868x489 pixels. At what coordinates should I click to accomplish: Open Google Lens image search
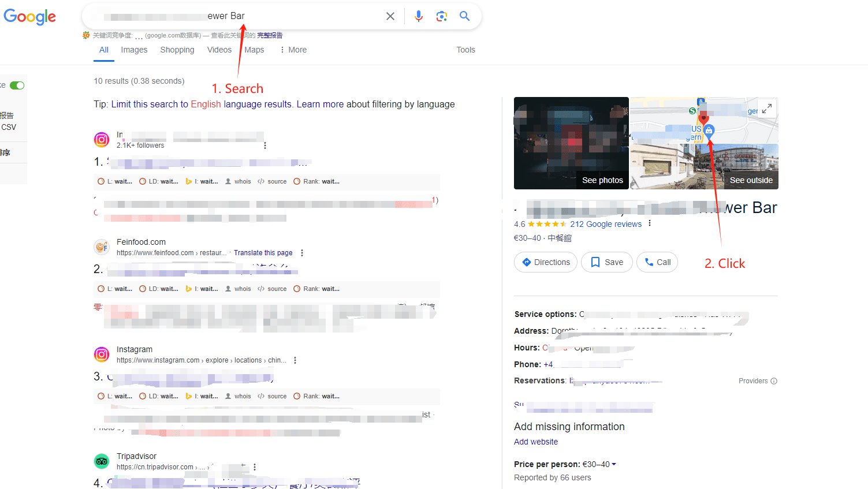click(x=442, y=16)
